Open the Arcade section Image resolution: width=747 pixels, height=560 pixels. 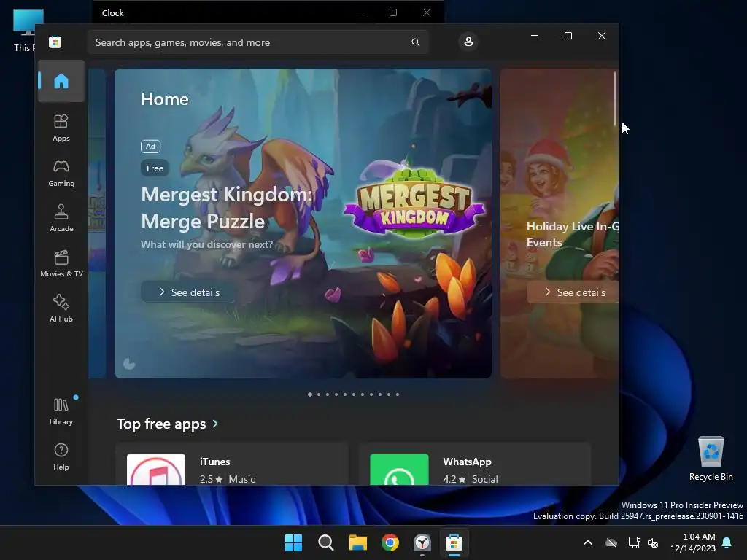pyautogui.click(x=61, y=218)
